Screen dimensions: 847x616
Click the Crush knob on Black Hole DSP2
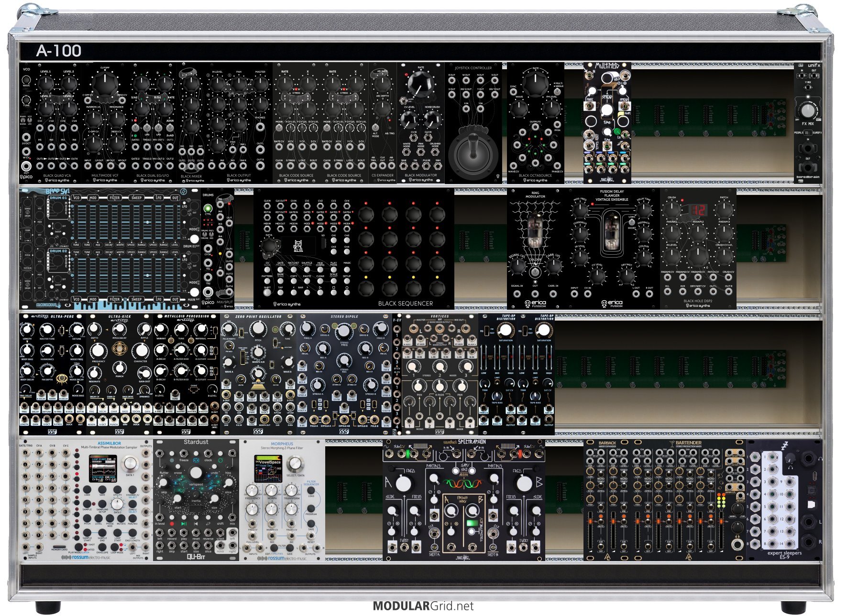point(671,209)
